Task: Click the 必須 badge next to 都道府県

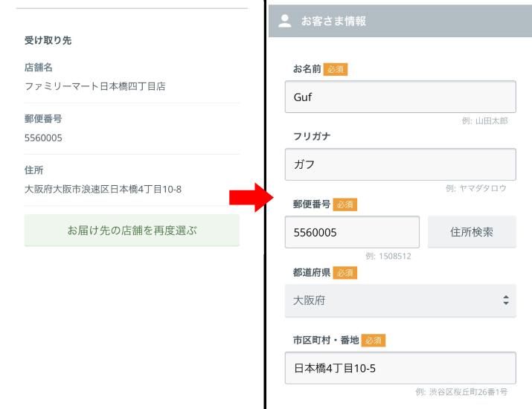Action: point(345,273)
